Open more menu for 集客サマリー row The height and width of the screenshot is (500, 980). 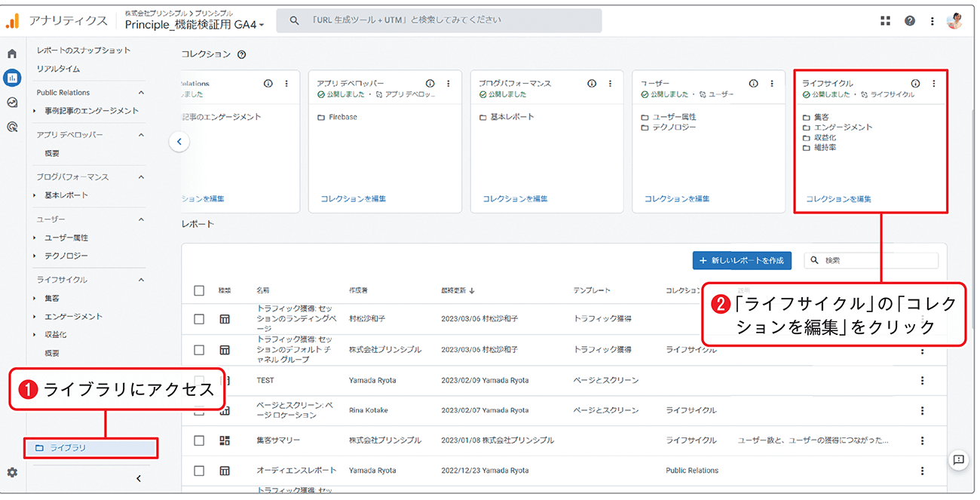pos(922,440)
